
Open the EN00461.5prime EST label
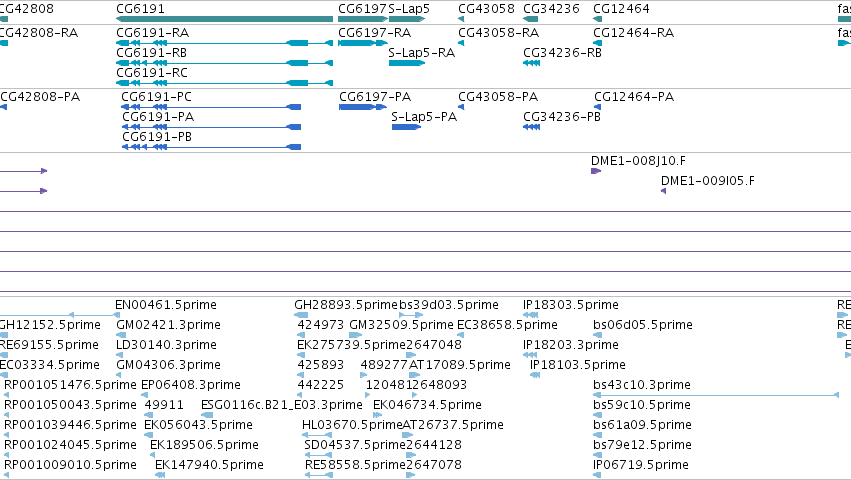(x=166, y=305)
